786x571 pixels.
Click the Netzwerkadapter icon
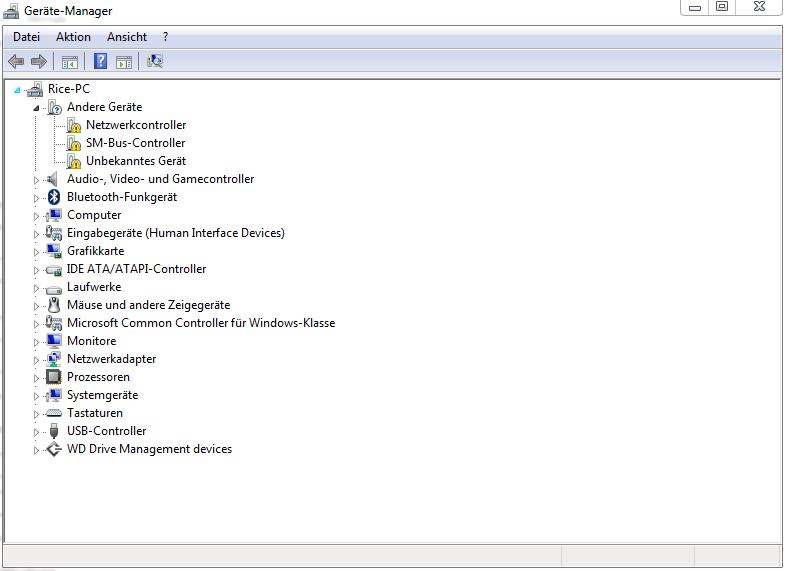click(54, 359)
